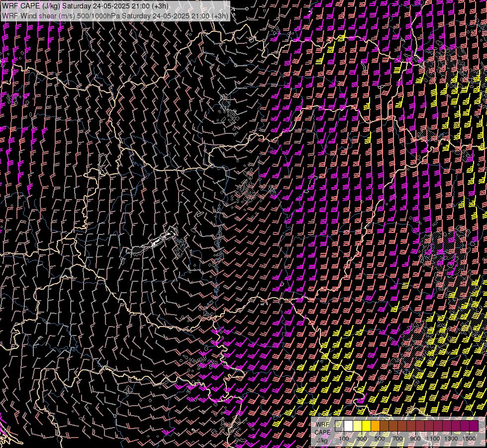Select the bright yellow CAPE legend swatch
Viewport: 487px width, 448px height.
(x=367, y=426)
